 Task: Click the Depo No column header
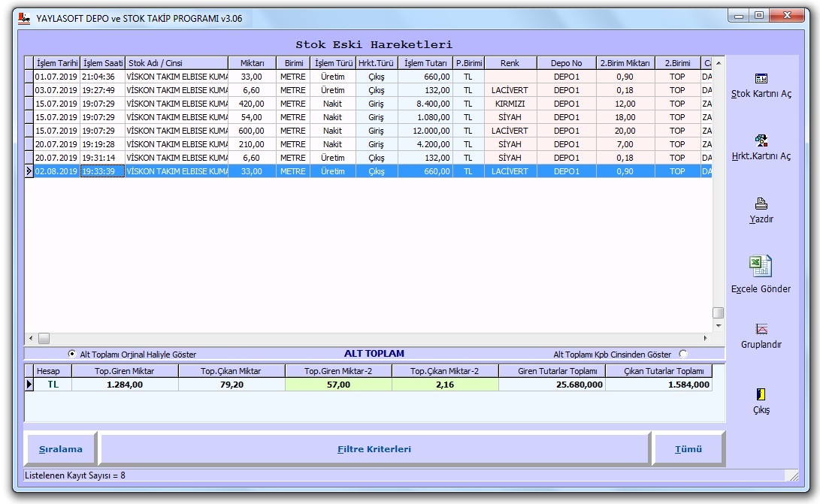(x=567, y=63)
